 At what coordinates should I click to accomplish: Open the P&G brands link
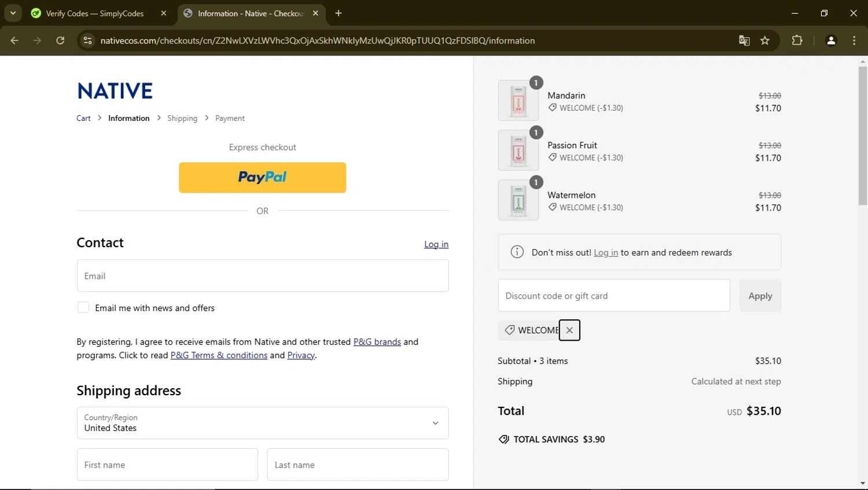tap(377, 342)
